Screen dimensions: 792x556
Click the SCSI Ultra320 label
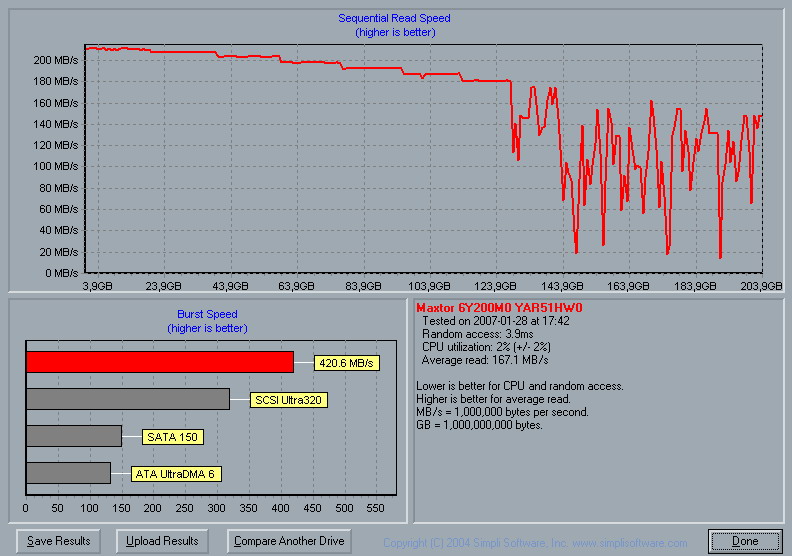coord(288,400)
